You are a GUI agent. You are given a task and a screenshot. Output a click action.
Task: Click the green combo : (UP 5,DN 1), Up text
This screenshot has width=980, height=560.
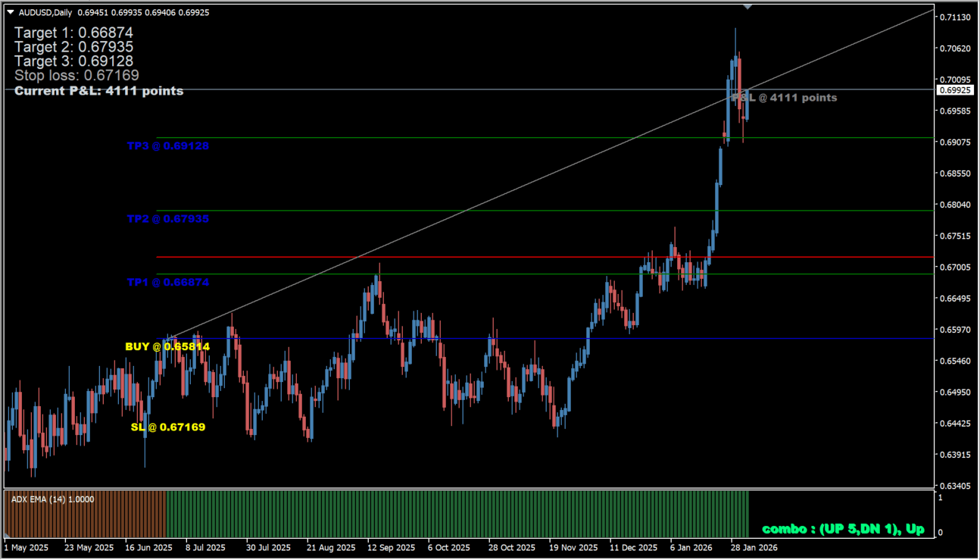pyautogui.click(x=843, y=529)
